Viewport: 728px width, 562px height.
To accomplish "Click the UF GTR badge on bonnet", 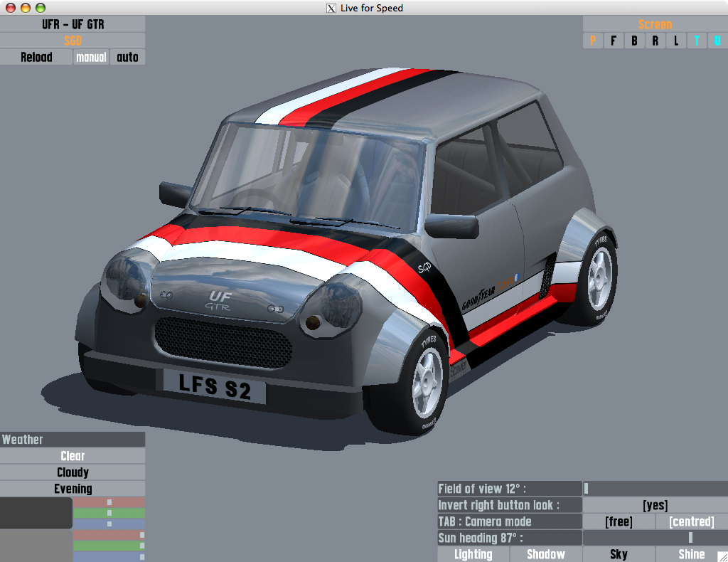I will (x=220, y=300).
